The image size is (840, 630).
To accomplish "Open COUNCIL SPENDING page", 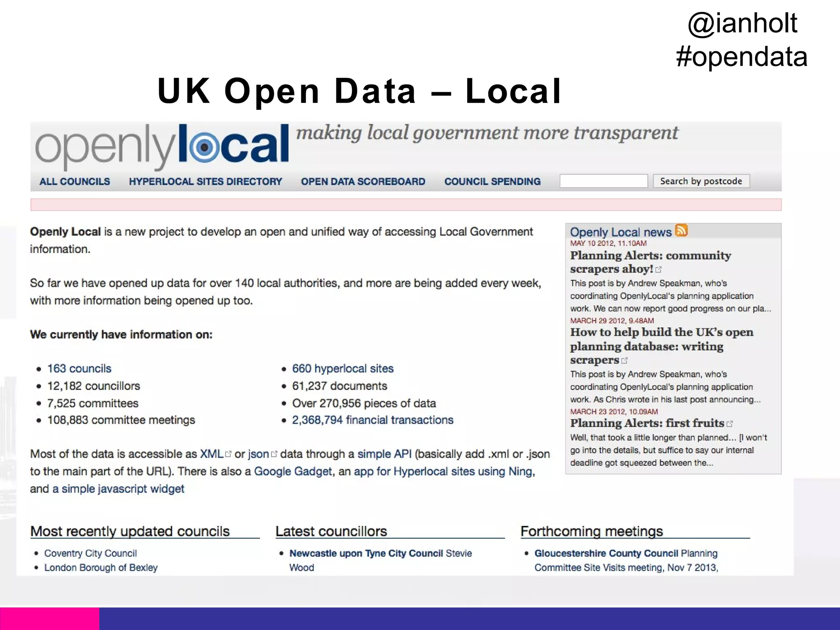I will click(x=493, y=181).
